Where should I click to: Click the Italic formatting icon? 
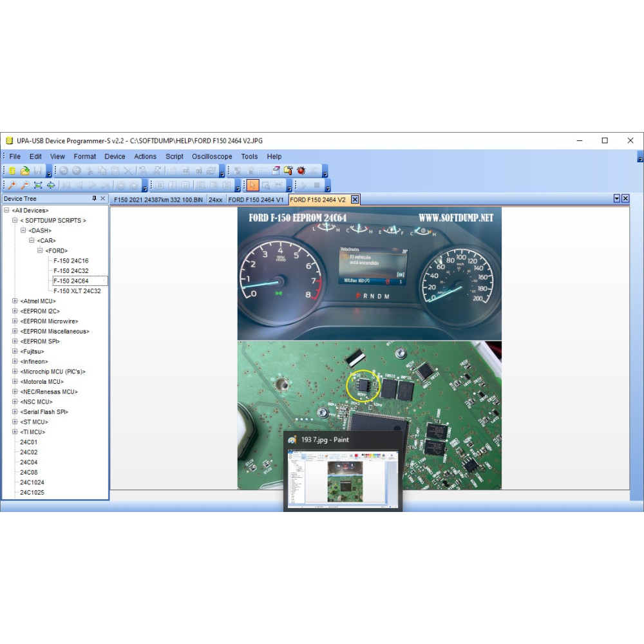click(173, 185)
